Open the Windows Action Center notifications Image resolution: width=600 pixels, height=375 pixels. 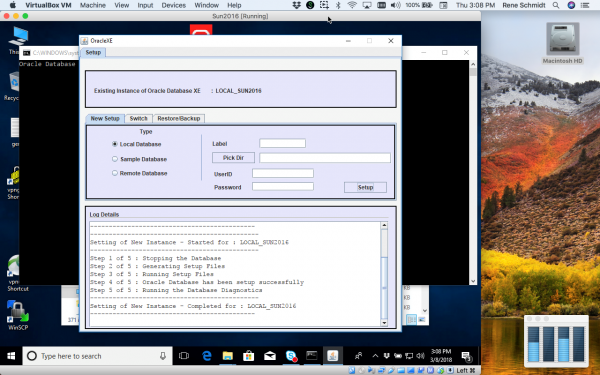click(x=466, y=356)
